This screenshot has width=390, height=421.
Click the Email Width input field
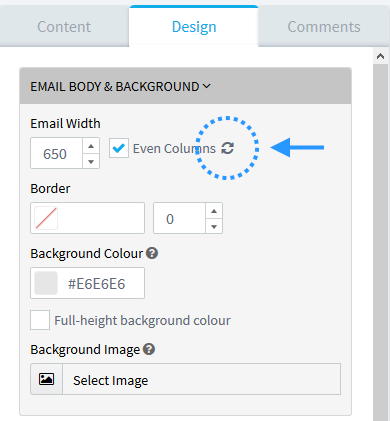[56, 153]
